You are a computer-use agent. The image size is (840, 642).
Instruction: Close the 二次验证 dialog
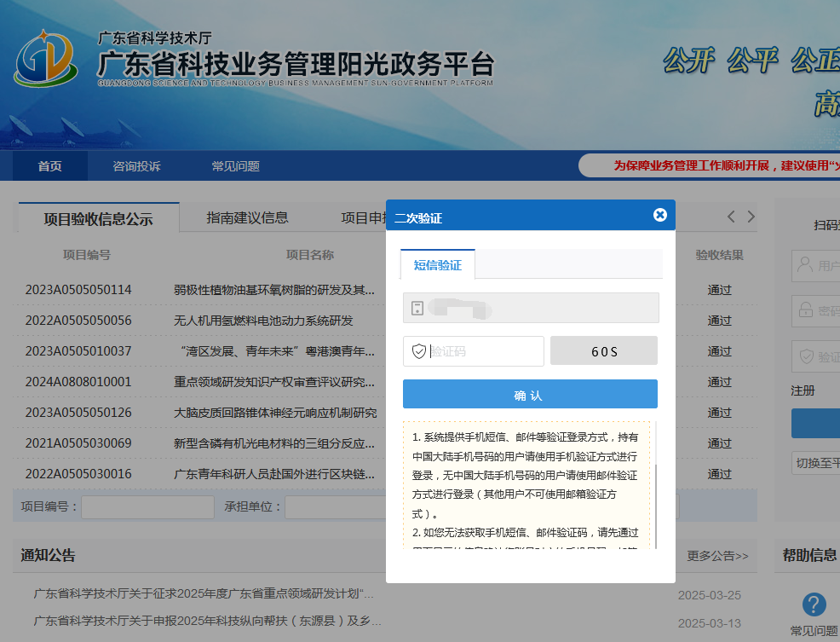coord(659,215)
